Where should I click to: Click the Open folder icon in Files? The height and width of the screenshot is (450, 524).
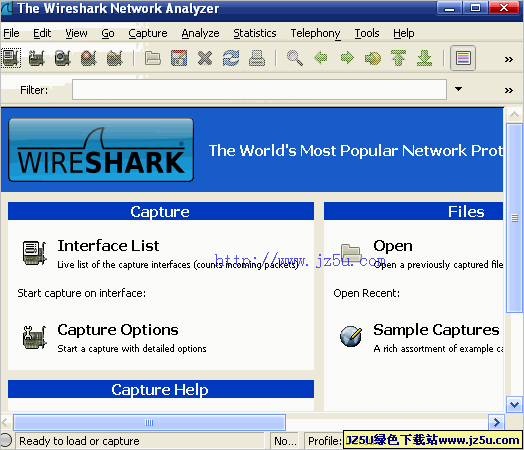pyautogui.click(x=351, y=253)
